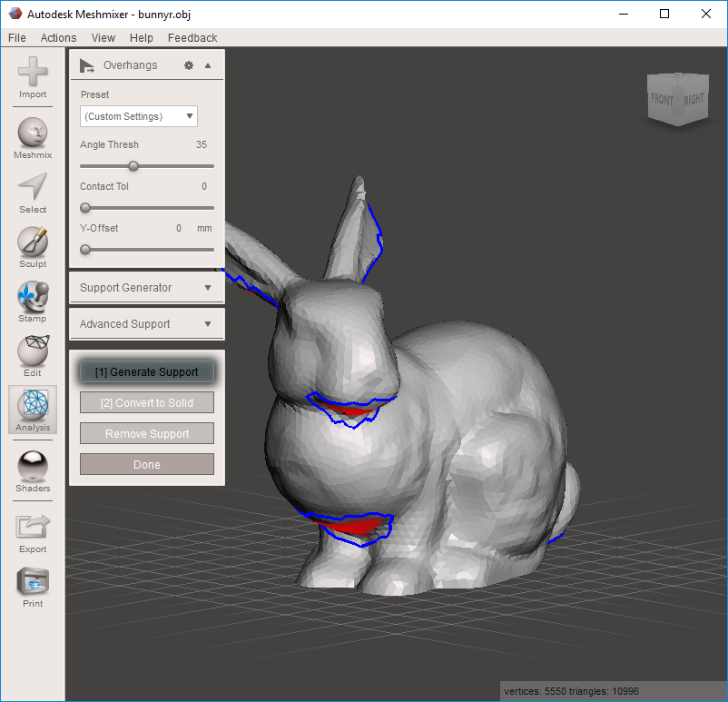Image resolution: width=728 pixels, height=702 pixels.
Task: Expand the Advanced Support section
Action: pos(146,323)
